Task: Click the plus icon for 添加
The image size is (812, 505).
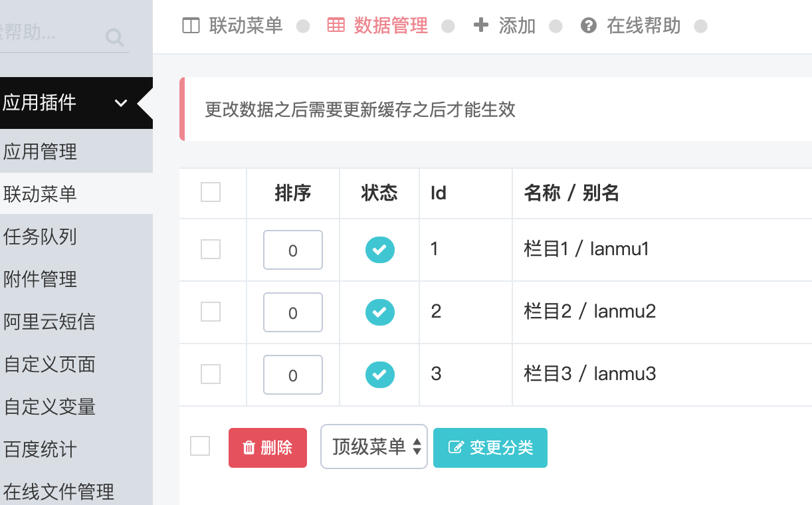Action: 480,26
